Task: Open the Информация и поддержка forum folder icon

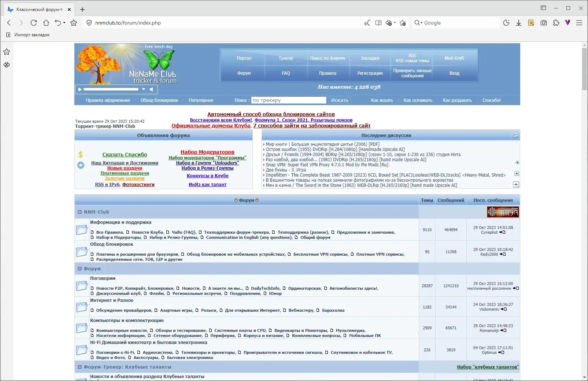Action: 82,230
